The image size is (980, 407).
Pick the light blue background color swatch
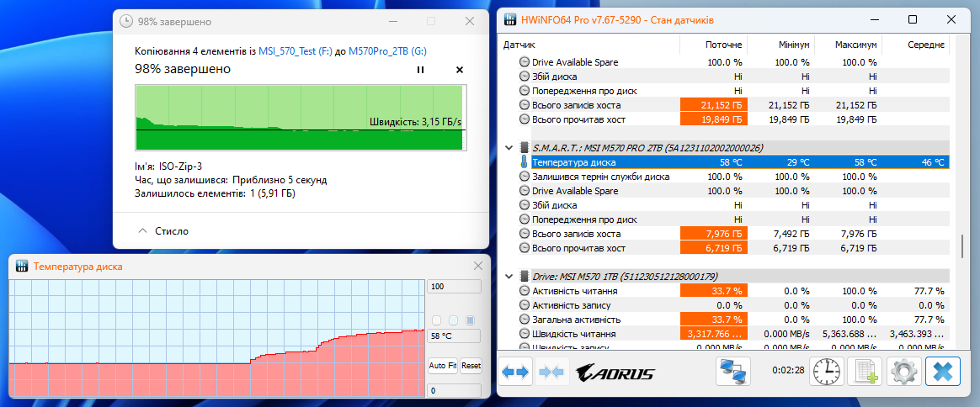tap(454, 320)
